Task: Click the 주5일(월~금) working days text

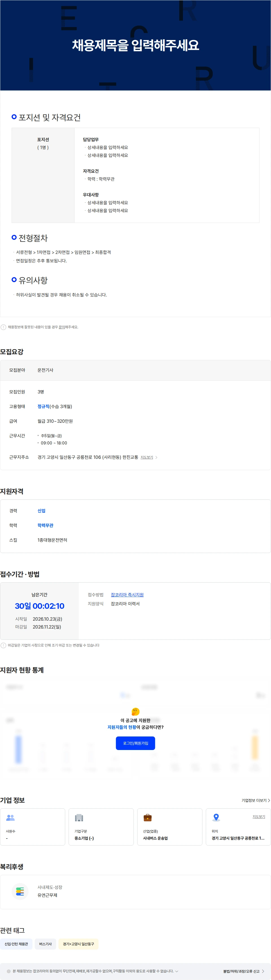Action: [51, 436]
